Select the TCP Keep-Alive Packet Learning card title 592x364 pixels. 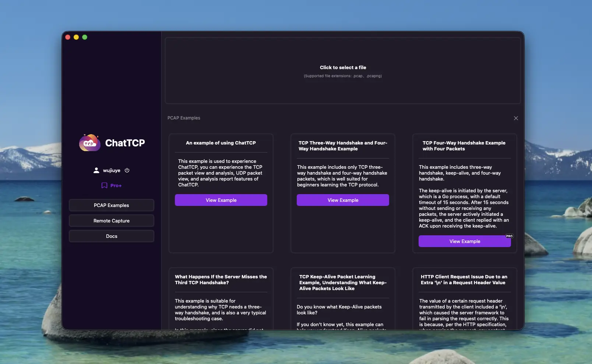[343, 282]
